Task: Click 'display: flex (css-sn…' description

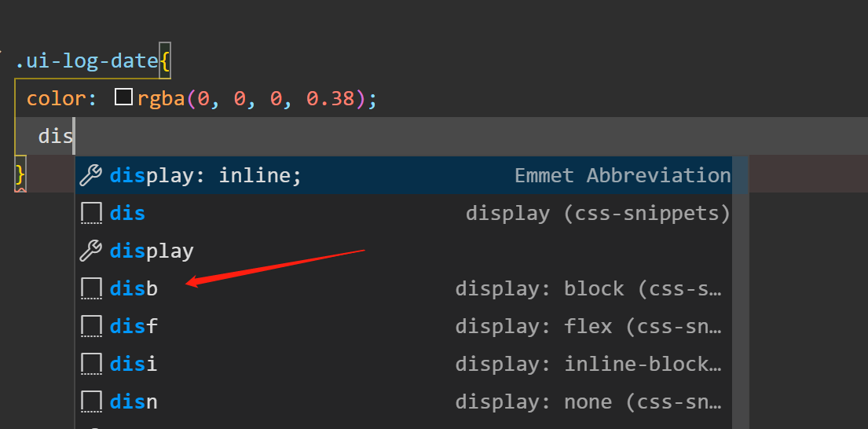Action: (589, 326)
